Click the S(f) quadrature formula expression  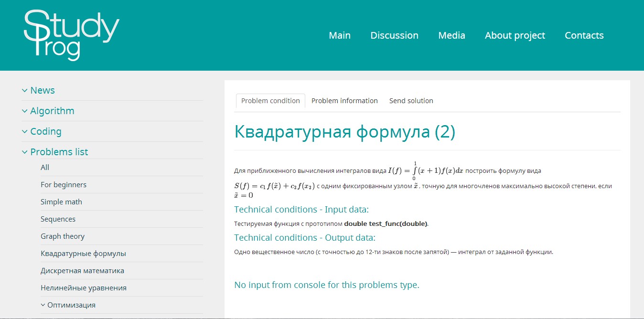click(274, 186)
